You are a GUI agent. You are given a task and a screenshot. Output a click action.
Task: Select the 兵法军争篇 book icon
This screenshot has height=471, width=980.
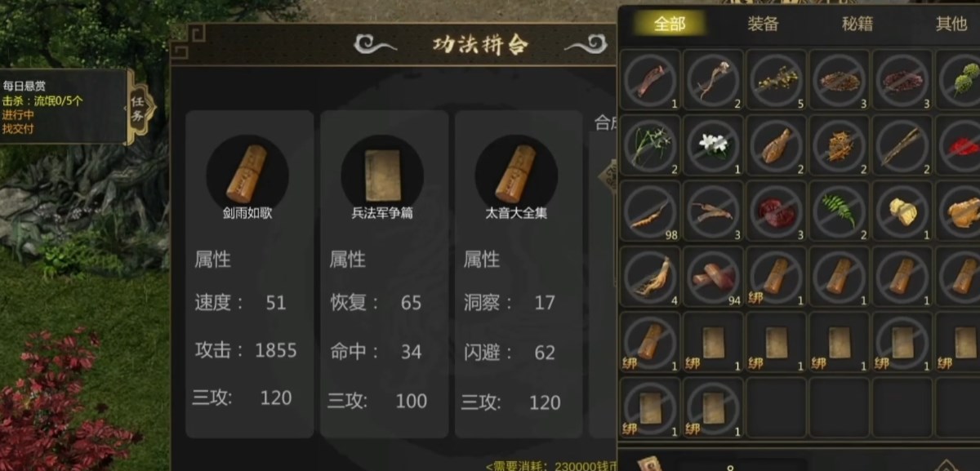coord(381,175)
